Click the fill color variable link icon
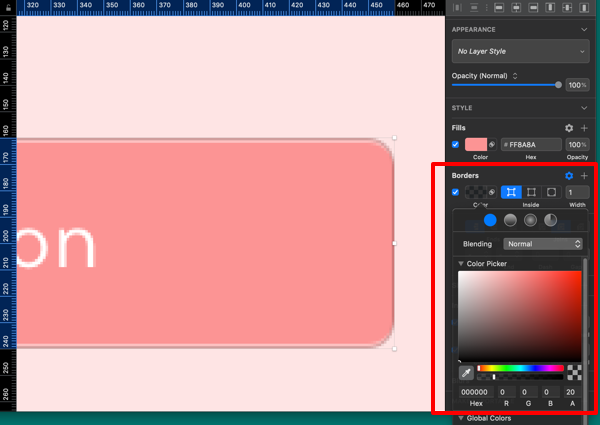Viewport: 600px width, 425px height. pos(492,145)
